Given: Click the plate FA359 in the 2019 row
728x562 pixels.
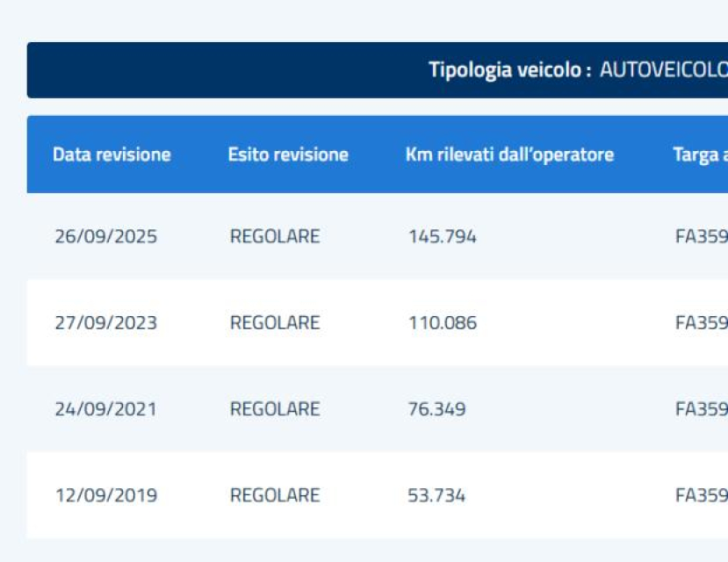Looking at the screenshot, I should [x=702, y=495].
